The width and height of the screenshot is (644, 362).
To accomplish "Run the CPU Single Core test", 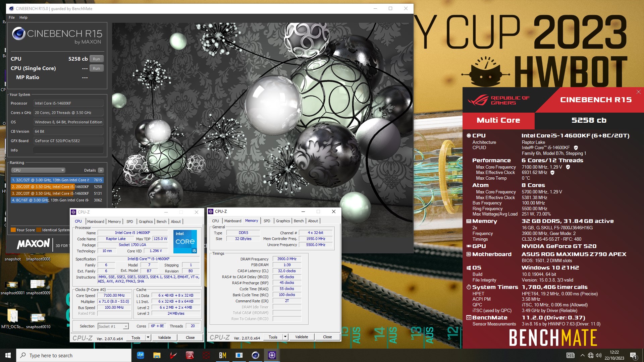I will [x=97, y=68].
